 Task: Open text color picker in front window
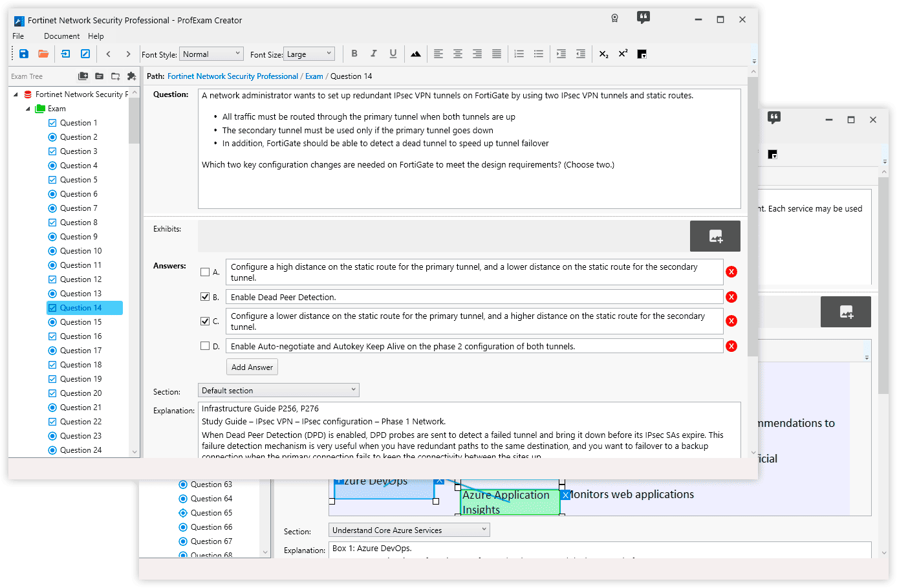pyautogui.click(x=642, y=54)
